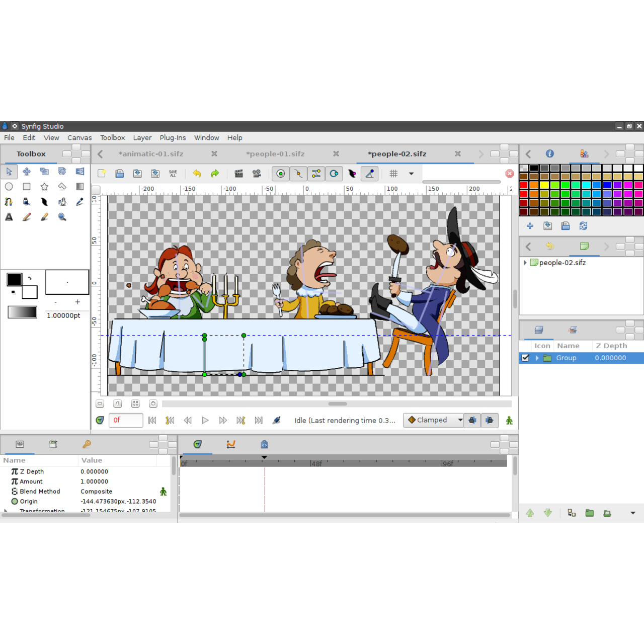
Task: Select the Star tool
Action: 44,186
